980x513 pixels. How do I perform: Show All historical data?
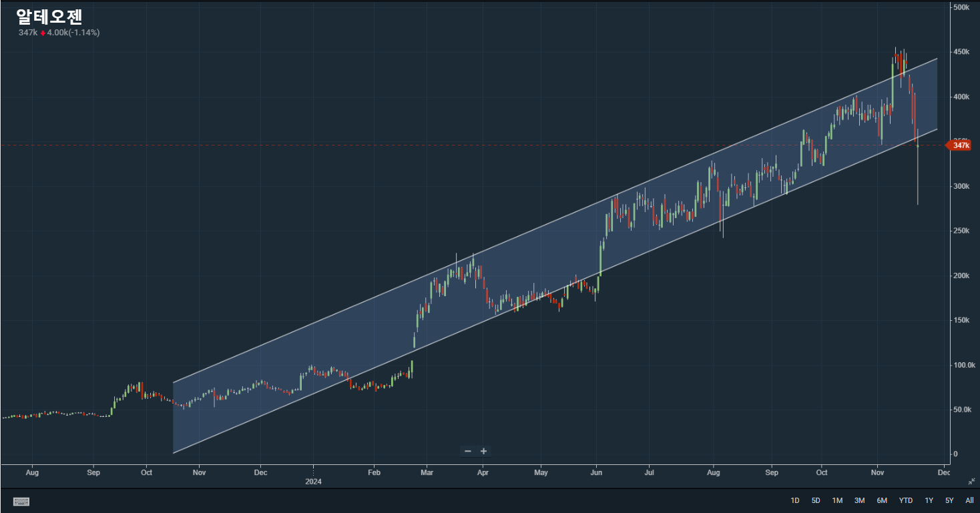969,500
